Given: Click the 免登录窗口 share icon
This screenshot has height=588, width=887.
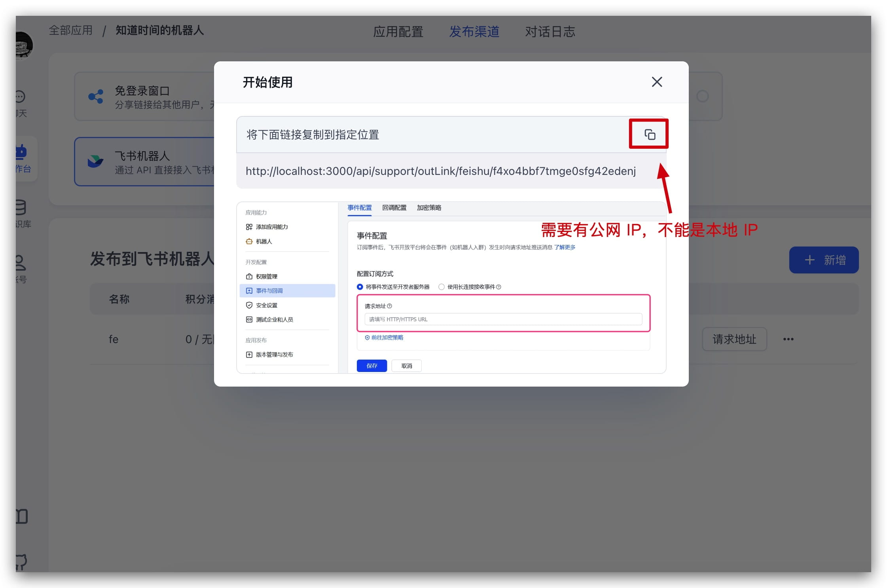Looking at the screenshot, I should coord(95,97).
